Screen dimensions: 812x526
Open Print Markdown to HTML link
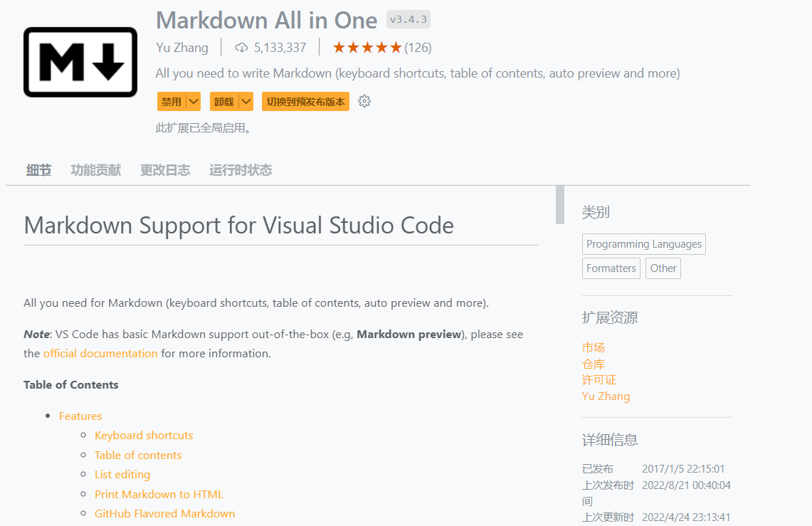[159, 495]
